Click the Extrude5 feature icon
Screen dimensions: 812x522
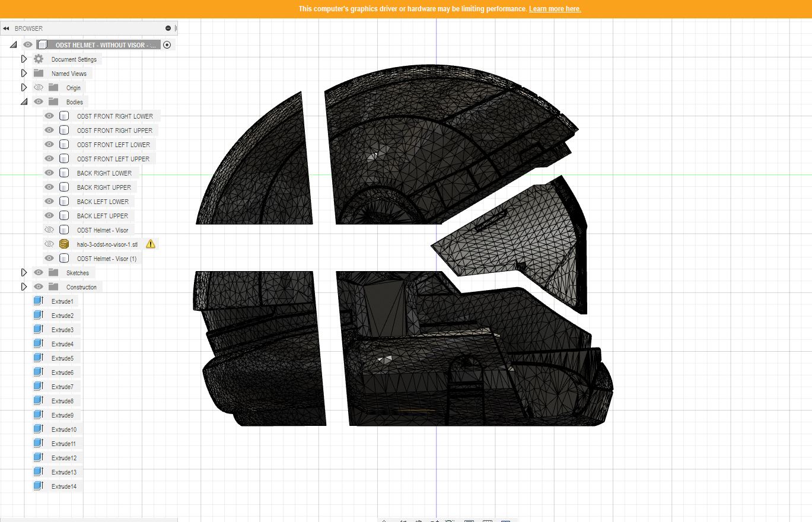point(39,358)
